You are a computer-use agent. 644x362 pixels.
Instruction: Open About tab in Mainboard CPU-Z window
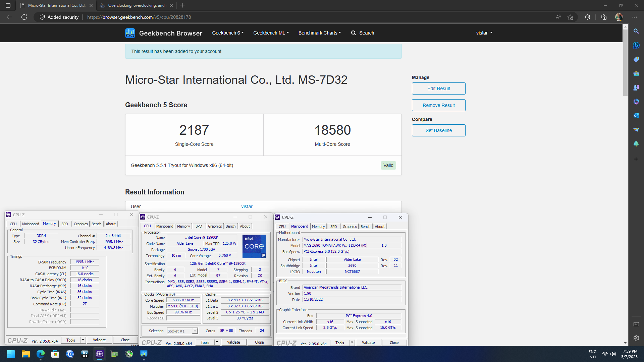(380, 227)
